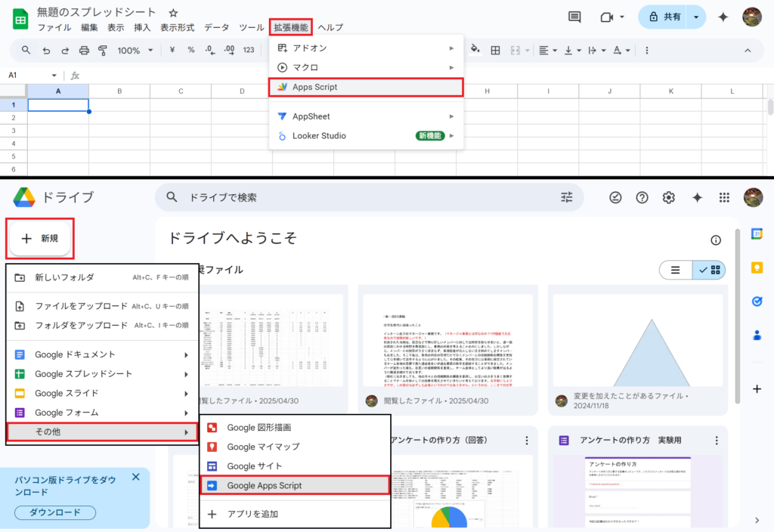Viewport: 774px width, 532px height.
Task: Open the offline ready status icon in Drive
Action: tap(615, 197)
